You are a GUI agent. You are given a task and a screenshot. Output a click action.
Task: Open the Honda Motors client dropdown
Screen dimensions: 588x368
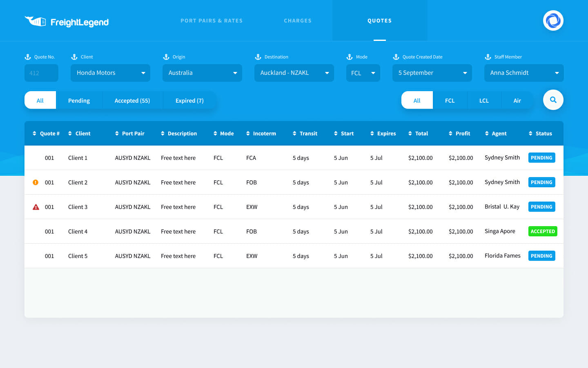[x=110, y=73]
